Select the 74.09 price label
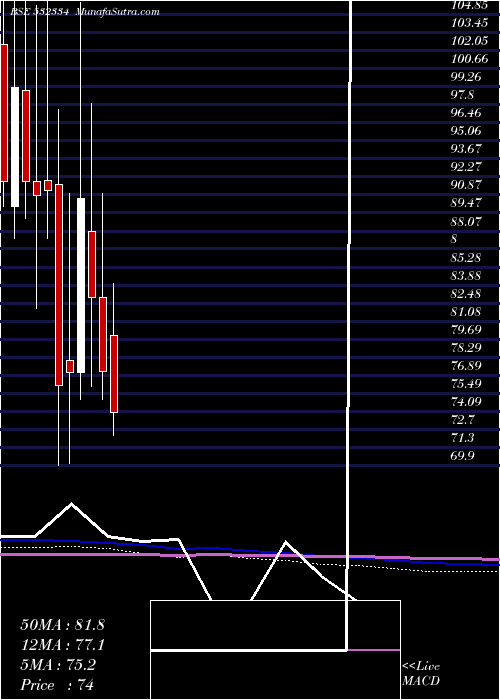Image resolution: width=500 pixels, height=700 pixels. pyautogui.click(x=467, y=401)
